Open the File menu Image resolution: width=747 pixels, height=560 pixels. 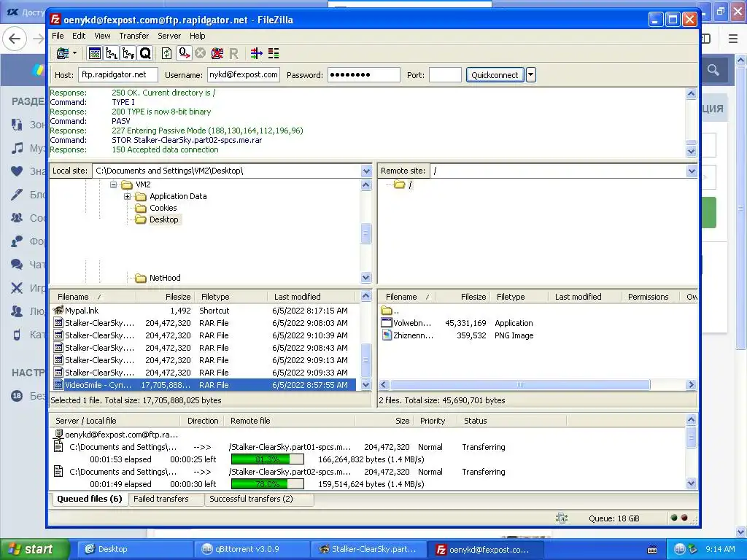coord(58,36)
